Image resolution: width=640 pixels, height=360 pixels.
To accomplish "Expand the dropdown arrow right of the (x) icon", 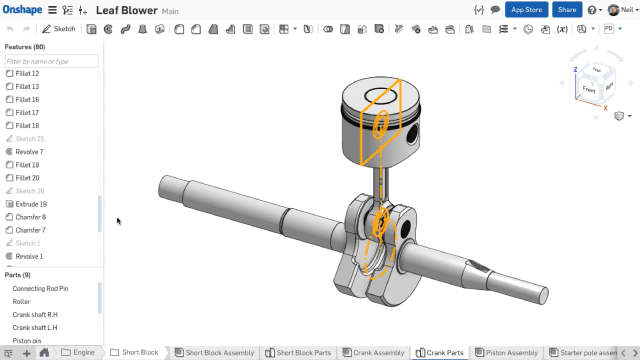I will click(593, 29).
